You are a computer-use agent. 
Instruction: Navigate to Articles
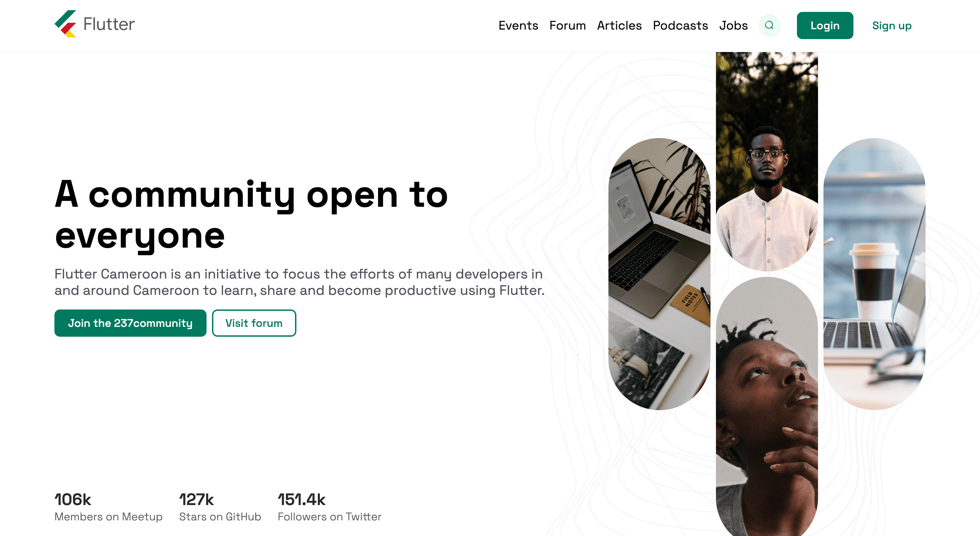[x=619, y=26]
